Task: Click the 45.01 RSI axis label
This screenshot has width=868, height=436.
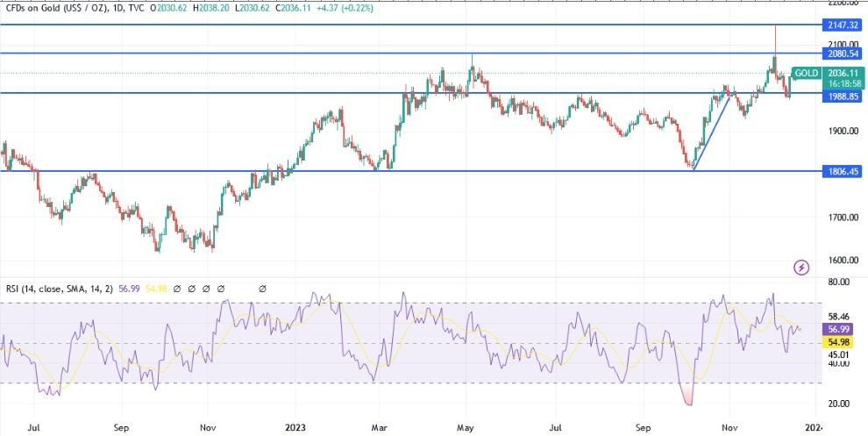Action: click(x=839, y=354)
